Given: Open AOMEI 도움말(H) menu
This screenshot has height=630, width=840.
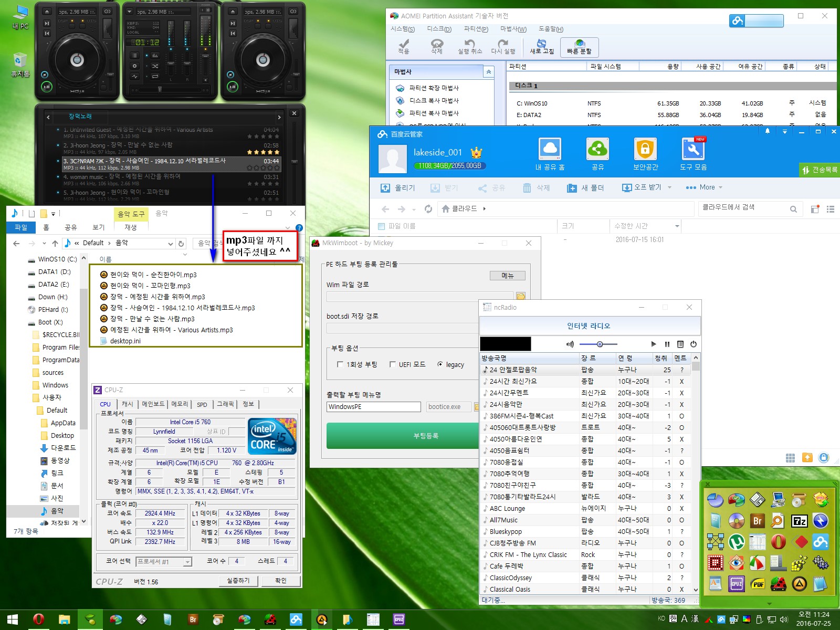Looking at the screenshot, I should coord(551,29).
